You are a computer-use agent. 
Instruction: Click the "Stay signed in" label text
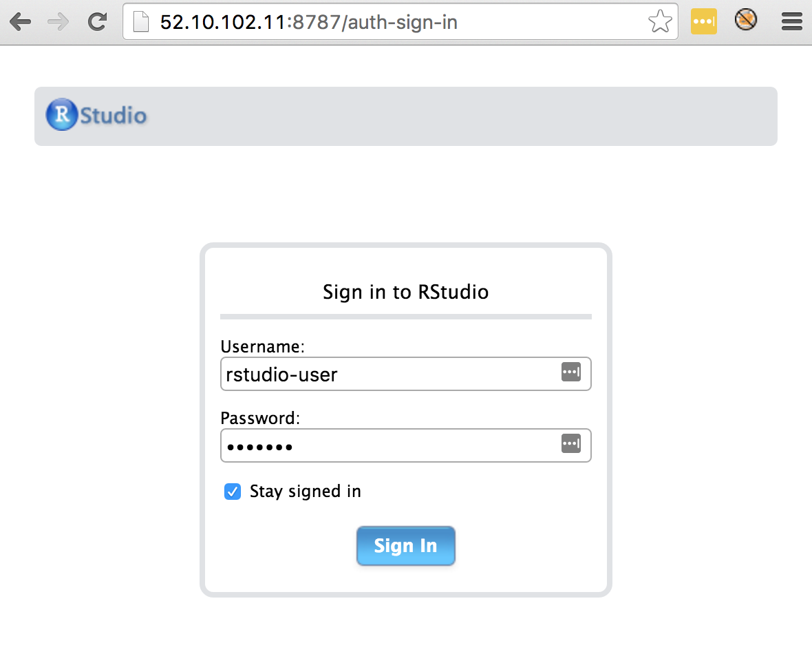305,492
